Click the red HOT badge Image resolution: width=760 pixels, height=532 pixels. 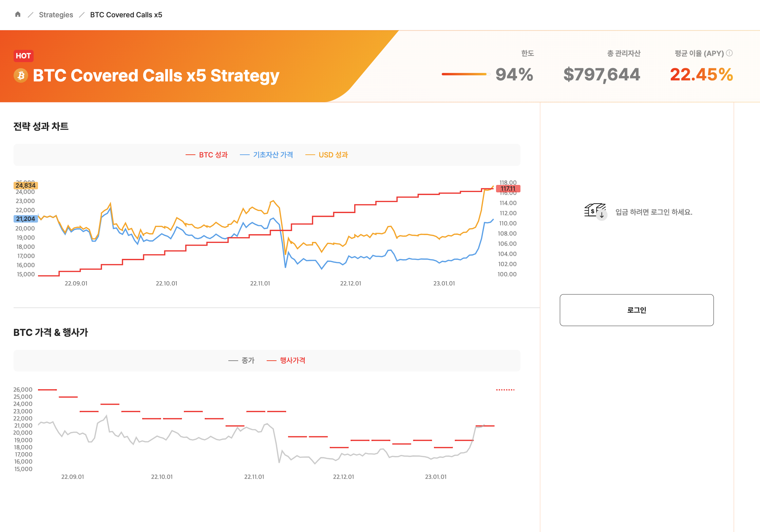pos(23,56)
